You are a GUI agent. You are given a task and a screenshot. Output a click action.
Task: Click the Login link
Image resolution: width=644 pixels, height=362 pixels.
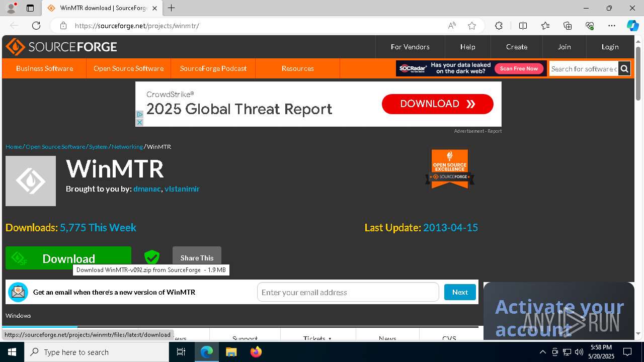(x=610, y=47)
